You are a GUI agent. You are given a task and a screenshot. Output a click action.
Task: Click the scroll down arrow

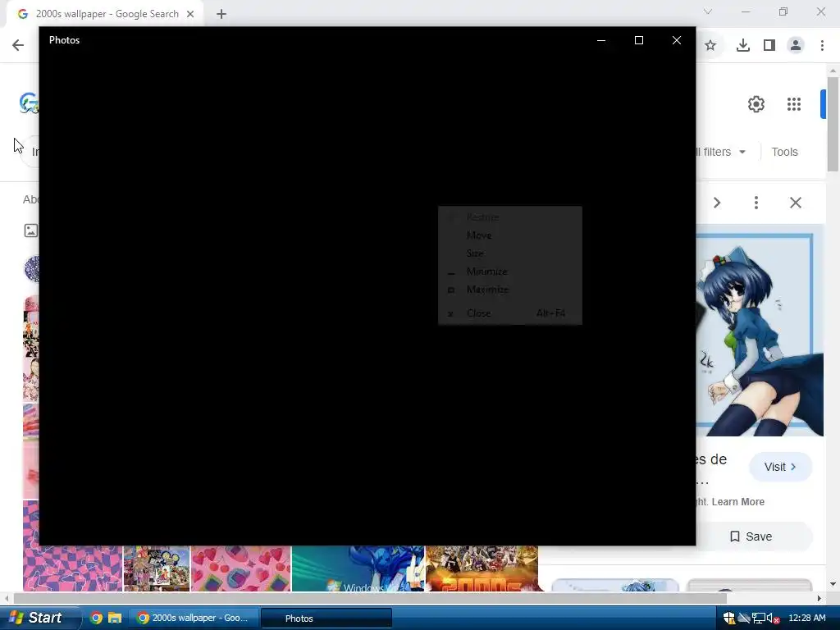click(833, 584)
